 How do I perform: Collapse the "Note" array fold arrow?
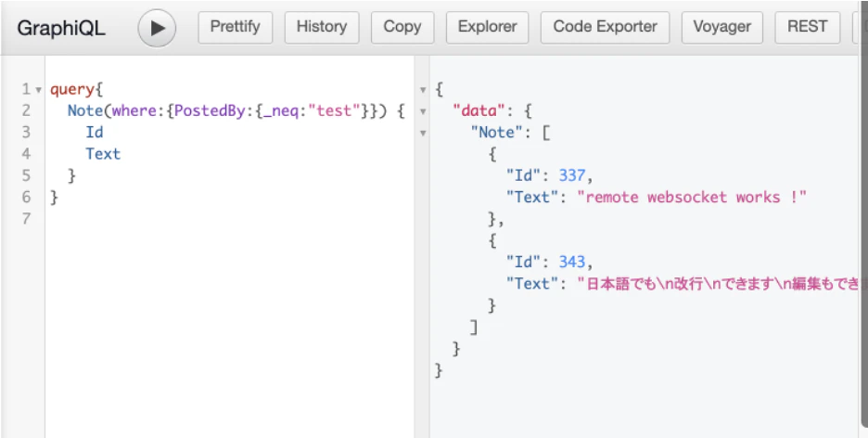click(423, 133)
